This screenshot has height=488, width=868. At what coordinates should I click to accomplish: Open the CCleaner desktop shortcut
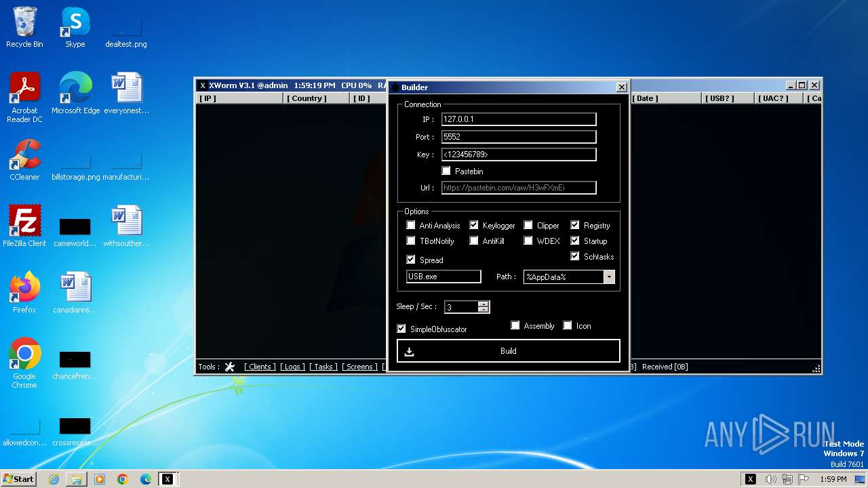pyautogui.click(x=24, y=161)
